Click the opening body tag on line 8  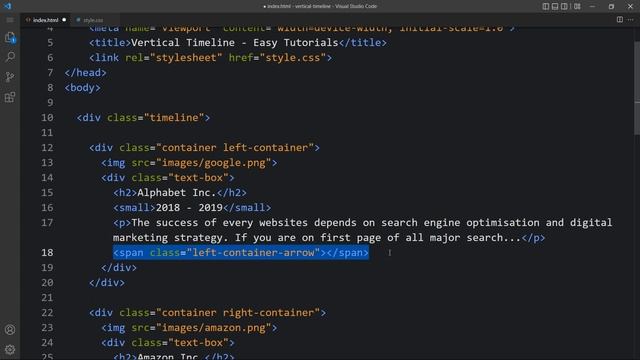pyautogui.click(x=82, y=88)
